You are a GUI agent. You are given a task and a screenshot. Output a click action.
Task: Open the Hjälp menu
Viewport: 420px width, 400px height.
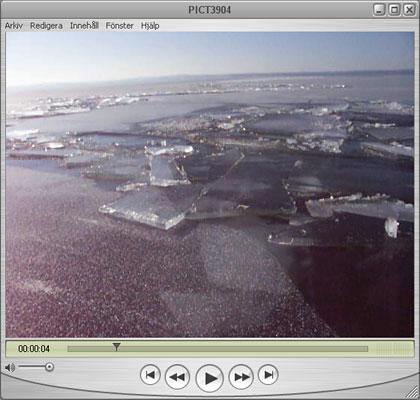pyautogui.click(x=150, y=26)
